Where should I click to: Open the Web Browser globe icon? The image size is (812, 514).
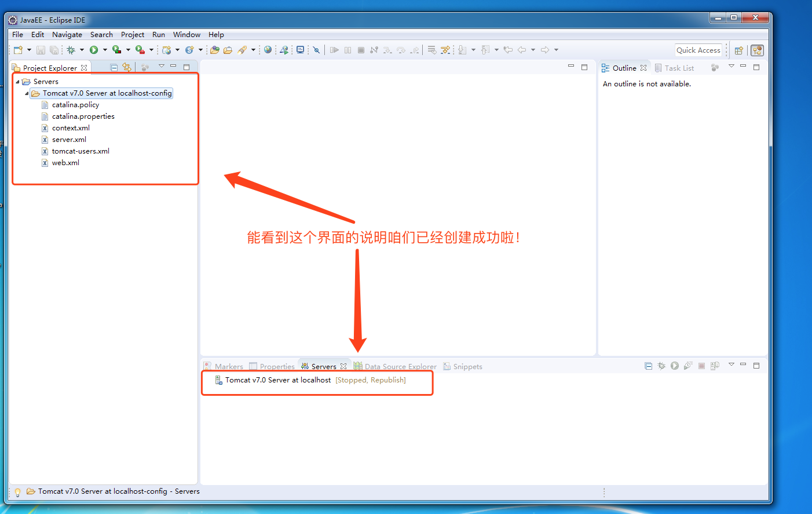coord(268,50)
